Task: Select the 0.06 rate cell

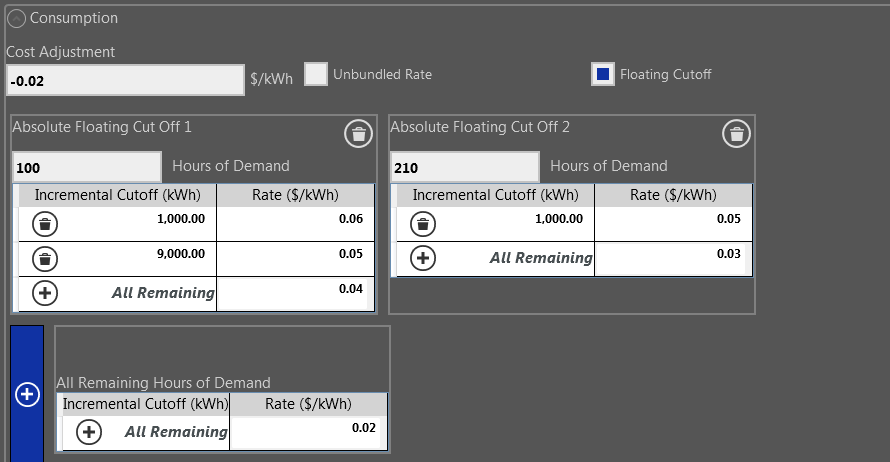Action: pyautogui.click(x=295, y=224)
